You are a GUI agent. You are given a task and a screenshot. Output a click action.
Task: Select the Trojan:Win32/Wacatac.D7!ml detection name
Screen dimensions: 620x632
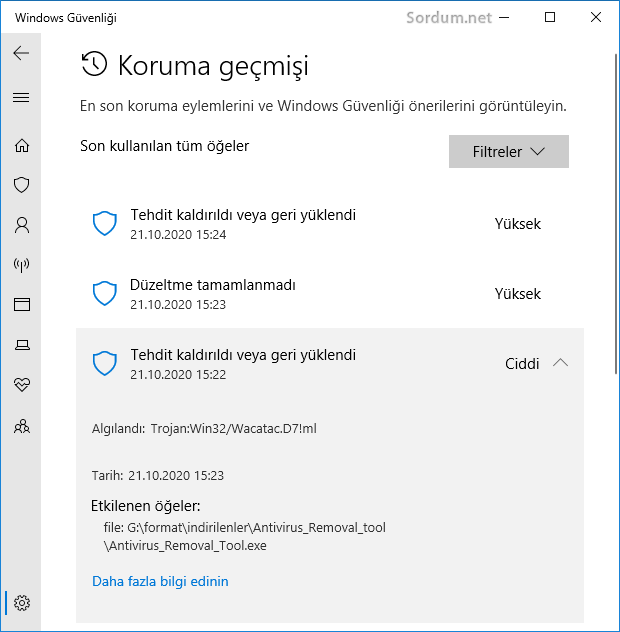[233, 428]
